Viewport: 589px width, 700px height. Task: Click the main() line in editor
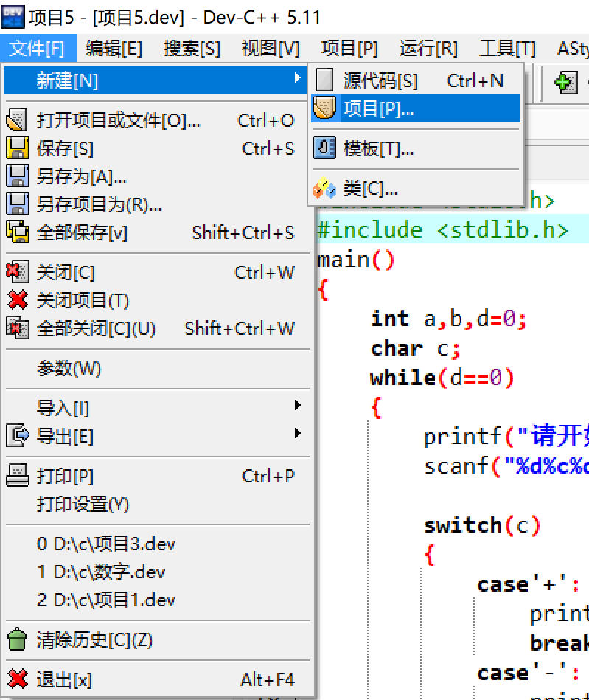[x=356, y=260]
